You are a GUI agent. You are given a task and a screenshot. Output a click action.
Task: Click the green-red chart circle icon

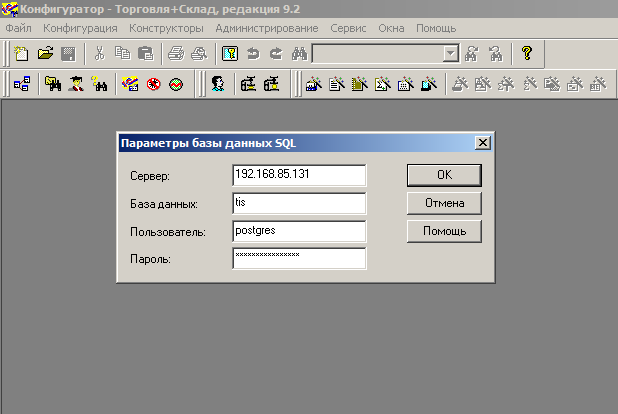coord(176,84)
